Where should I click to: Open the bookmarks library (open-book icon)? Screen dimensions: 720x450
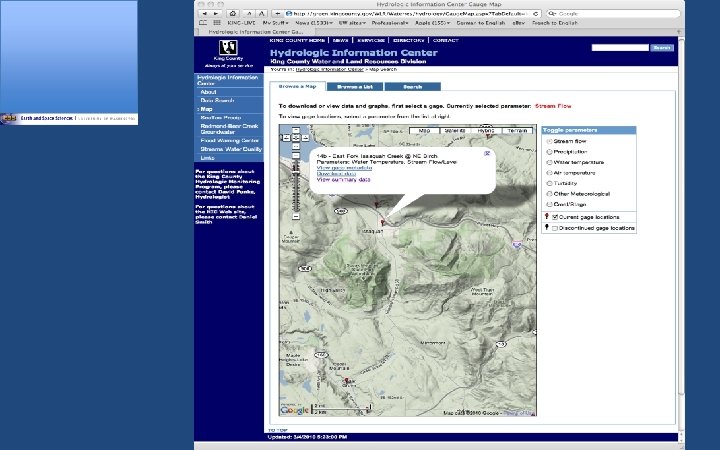tap(203, 22)
